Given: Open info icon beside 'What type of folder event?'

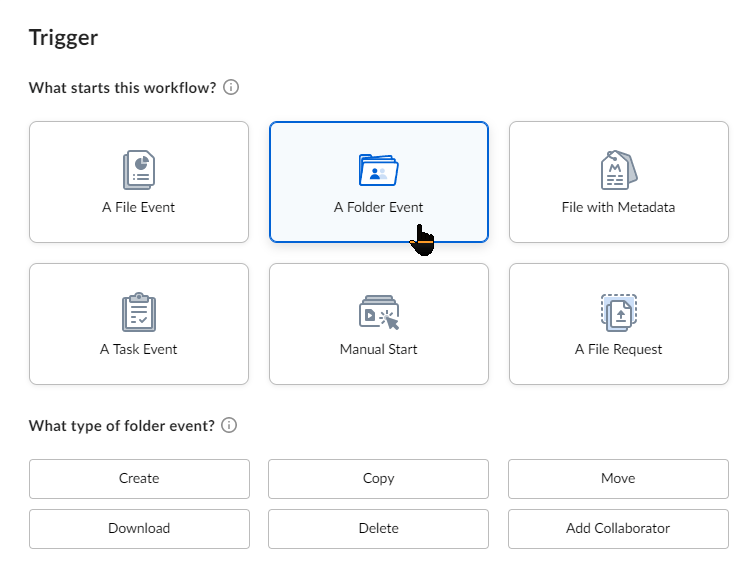Looking at the screenshot, I should click(x=229, y=425).
